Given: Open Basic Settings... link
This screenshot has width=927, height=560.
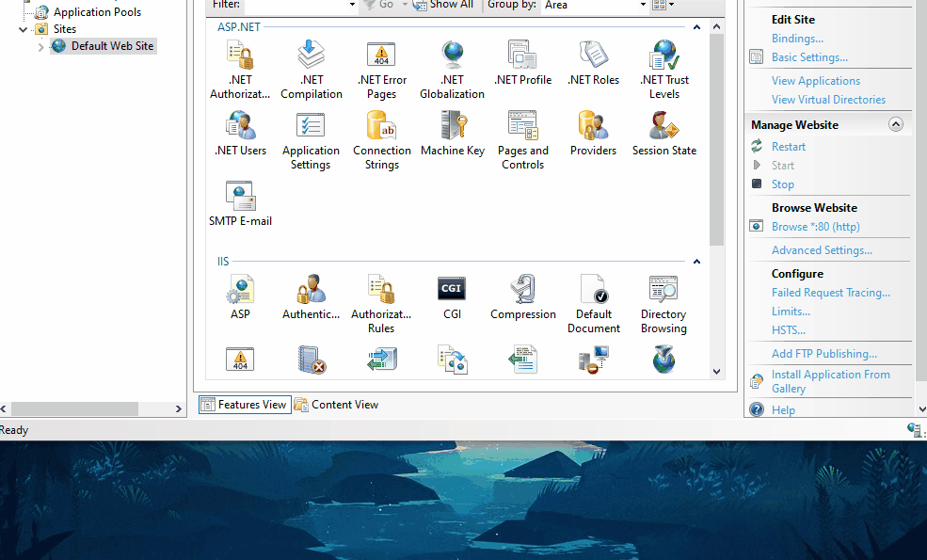Looking at the screenshot, I should [809, 57].
